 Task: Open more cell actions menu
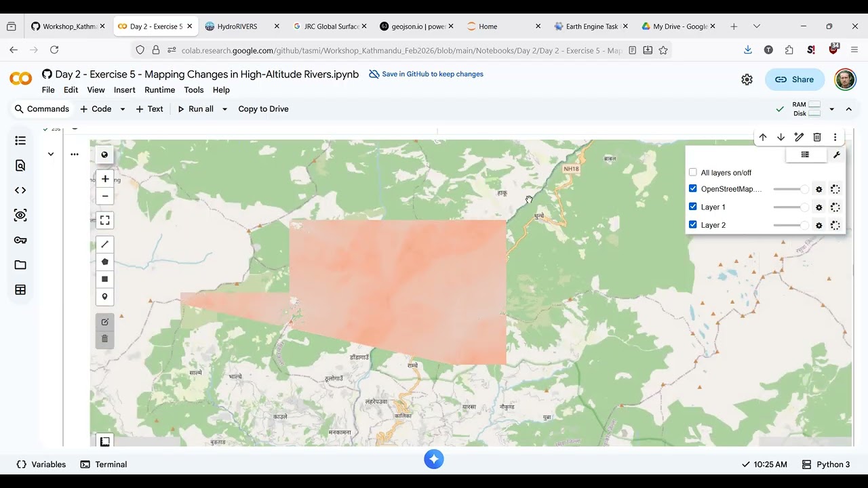click(835, 138)
